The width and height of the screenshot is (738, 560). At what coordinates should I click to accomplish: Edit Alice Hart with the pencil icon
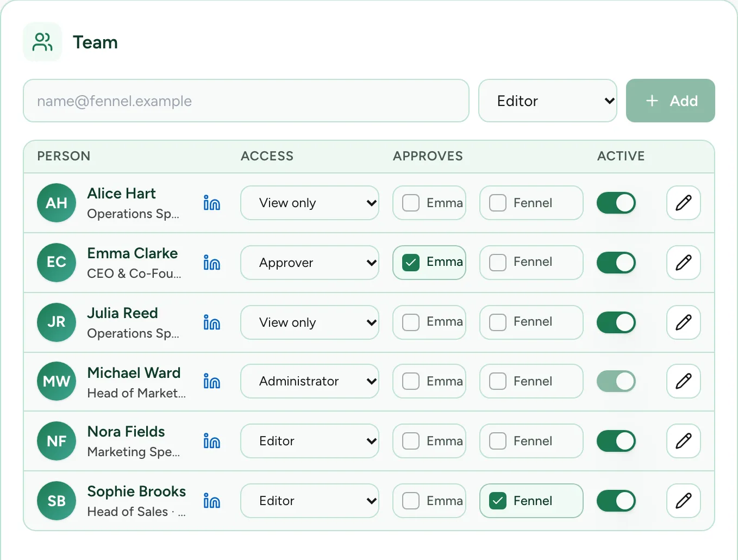coord(684,203)
